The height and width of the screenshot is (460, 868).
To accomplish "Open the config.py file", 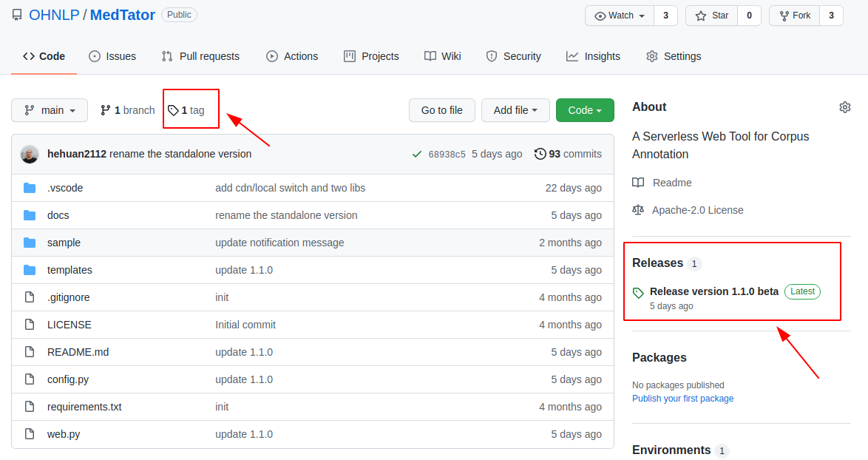I will 68,379.
